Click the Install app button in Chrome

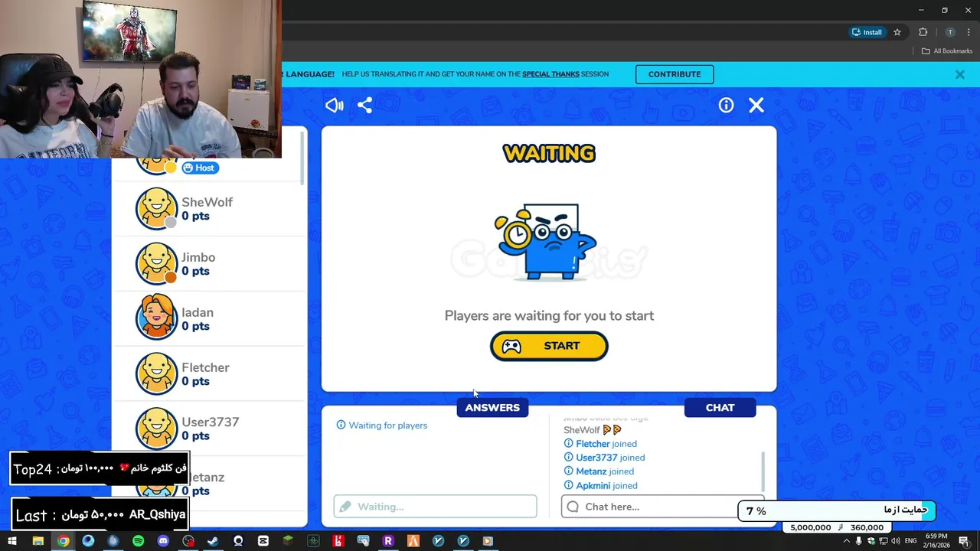pyautogui.click(x=867, y=32)
